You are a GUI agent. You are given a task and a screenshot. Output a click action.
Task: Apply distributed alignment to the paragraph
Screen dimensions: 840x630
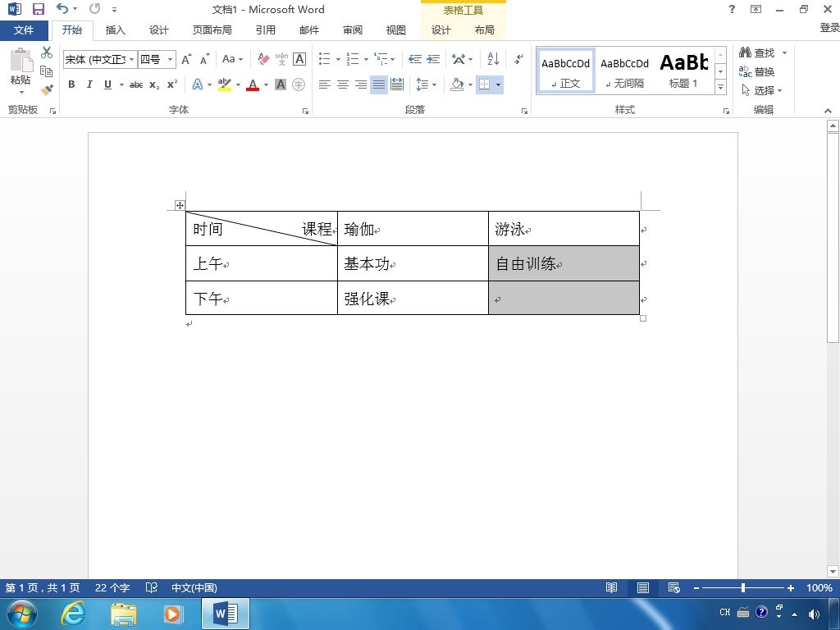click(x=397, y=84)
